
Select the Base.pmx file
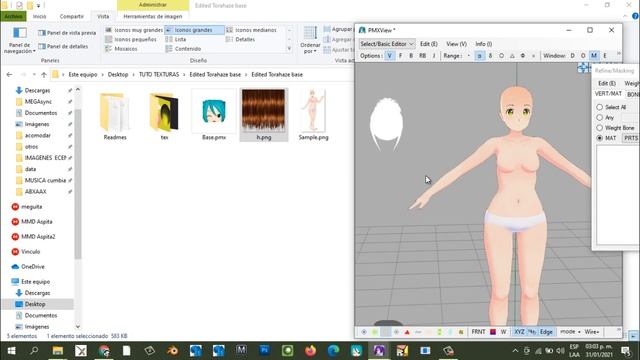point(214,115)
